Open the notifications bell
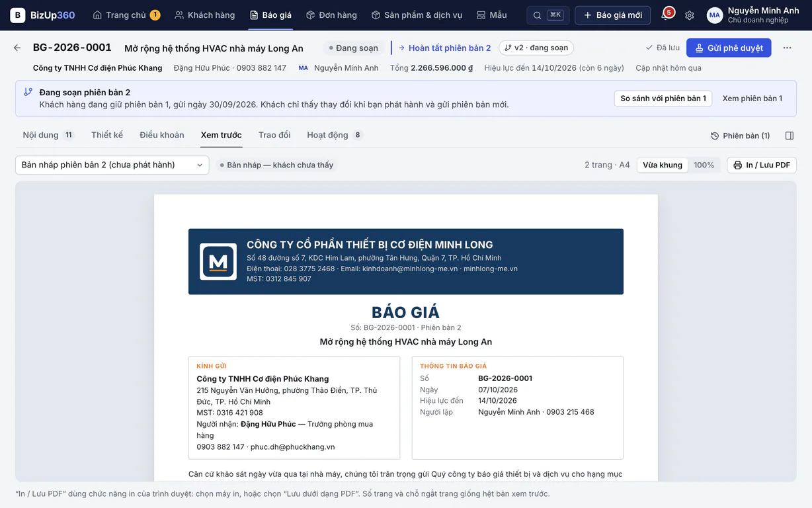The image size is (812, 508). click(666, 15)
